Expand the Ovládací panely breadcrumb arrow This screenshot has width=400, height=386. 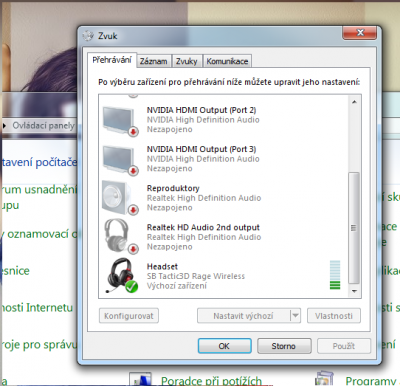tap(5, 126)
